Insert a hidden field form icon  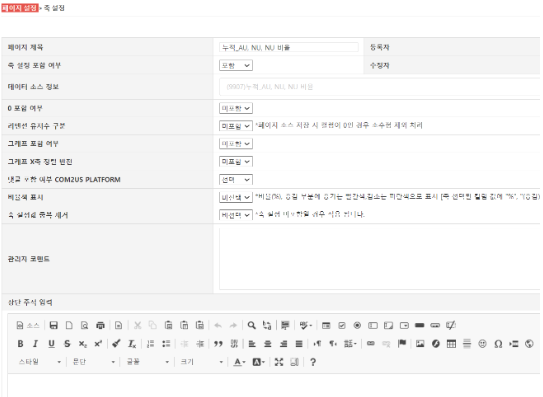coord(451,325)
